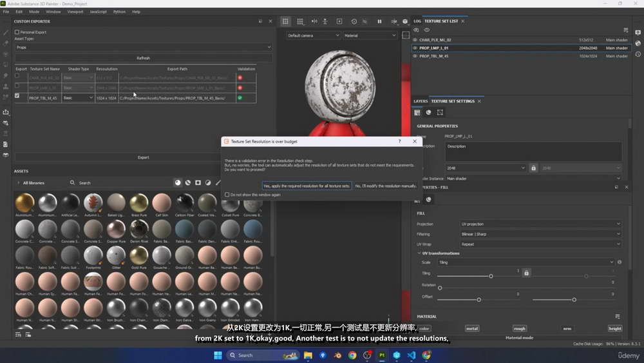Click the rotate history icon in toolbar

coord(354,21)
